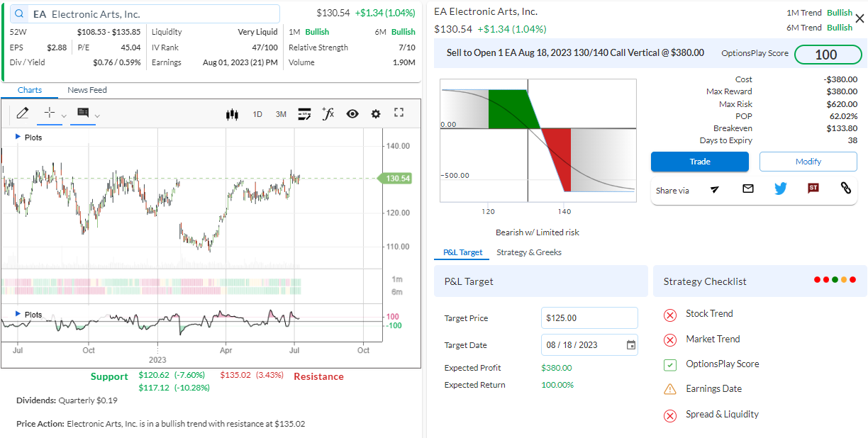Click the Sell to Open call vertical headline
This screenshot has width=868, height=438.
[x=575, y=53]
